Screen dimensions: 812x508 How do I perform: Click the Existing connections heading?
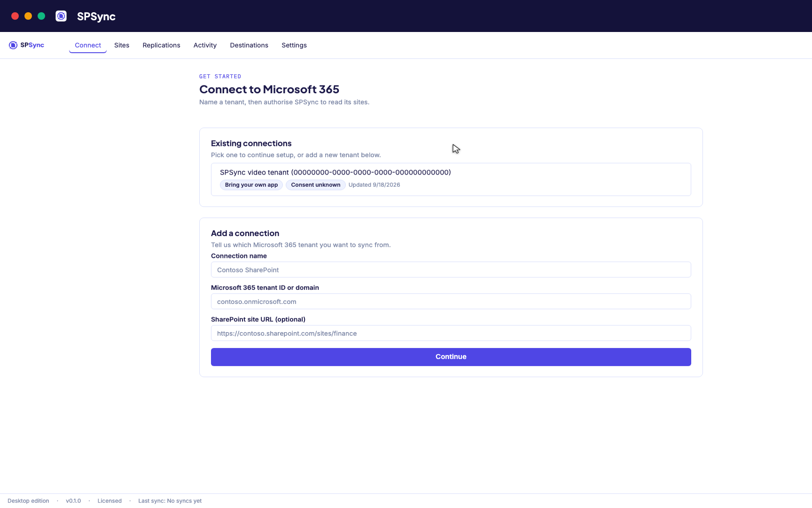pos(251,143)
